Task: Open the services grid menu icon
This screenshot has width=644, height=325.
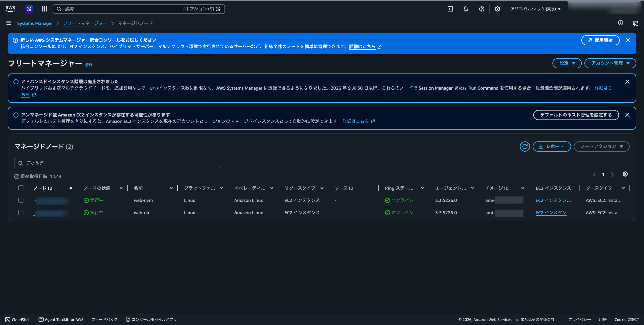Action: coord(45,9)
